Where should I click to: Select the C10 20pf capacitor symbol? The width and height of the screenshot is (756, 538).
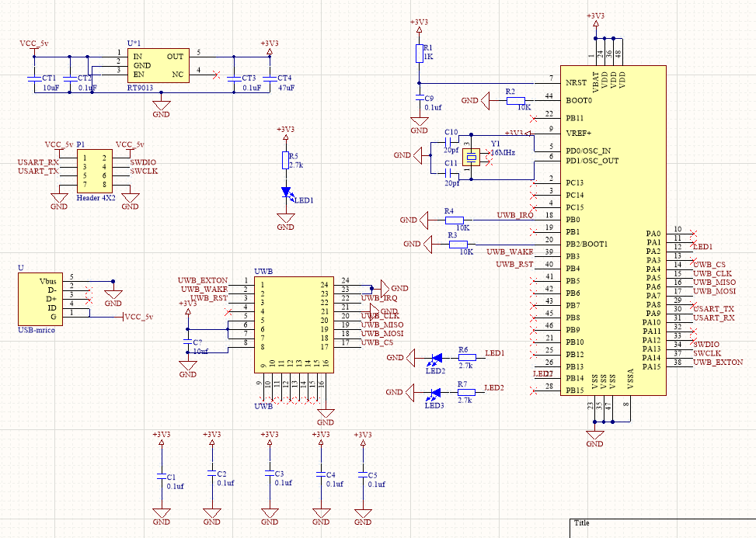point(448,142)
